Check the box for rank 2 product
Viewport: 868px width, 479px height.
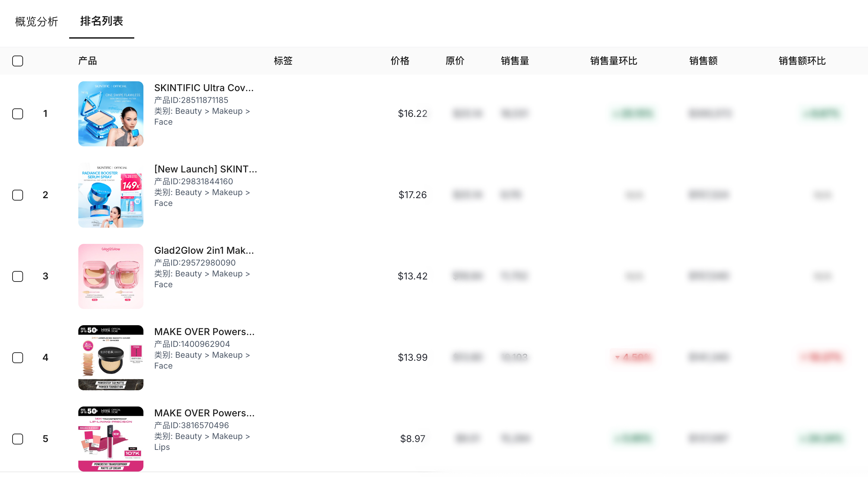pyautogui.click(x=18, y=195)
